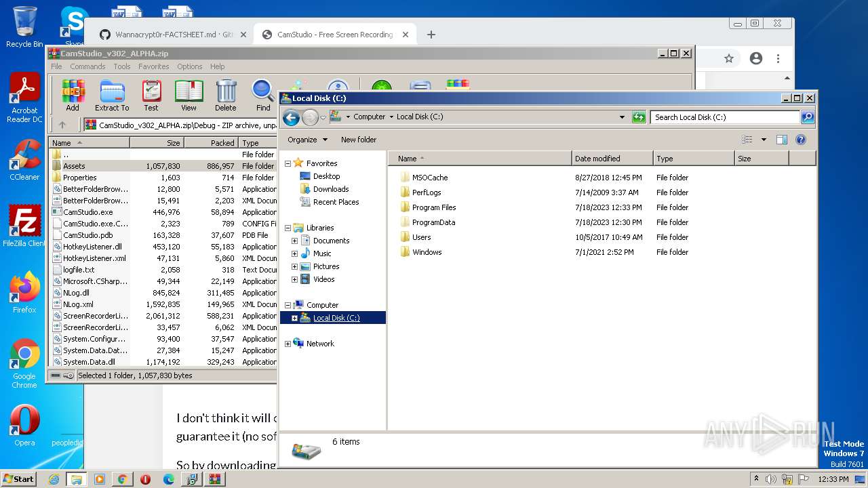Open Chrome profile avatar icon

coord(756,59)
